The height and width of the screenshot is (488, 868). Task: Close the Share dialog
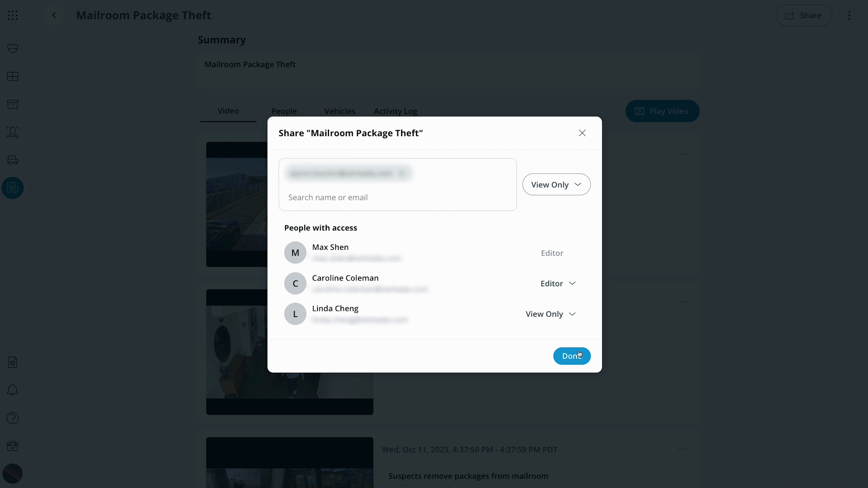[582, 133]
